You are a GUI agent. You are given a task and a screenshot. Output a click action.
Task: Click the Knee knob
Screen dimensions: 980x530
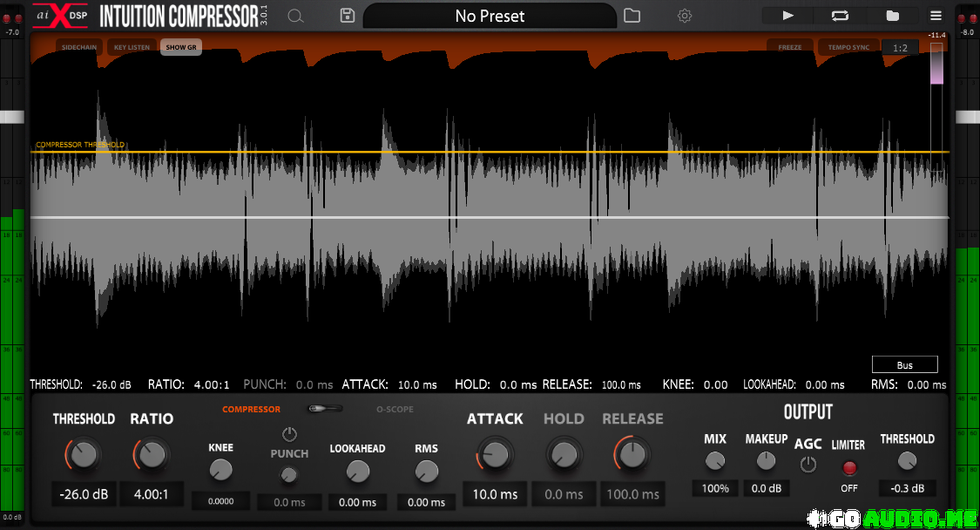click(220, 470)
